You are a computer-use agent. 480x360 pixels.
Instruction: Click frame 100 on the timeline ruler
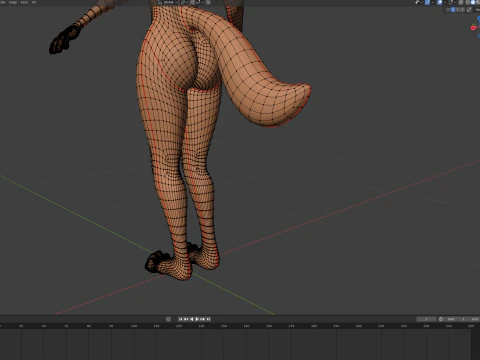point(134,326)
